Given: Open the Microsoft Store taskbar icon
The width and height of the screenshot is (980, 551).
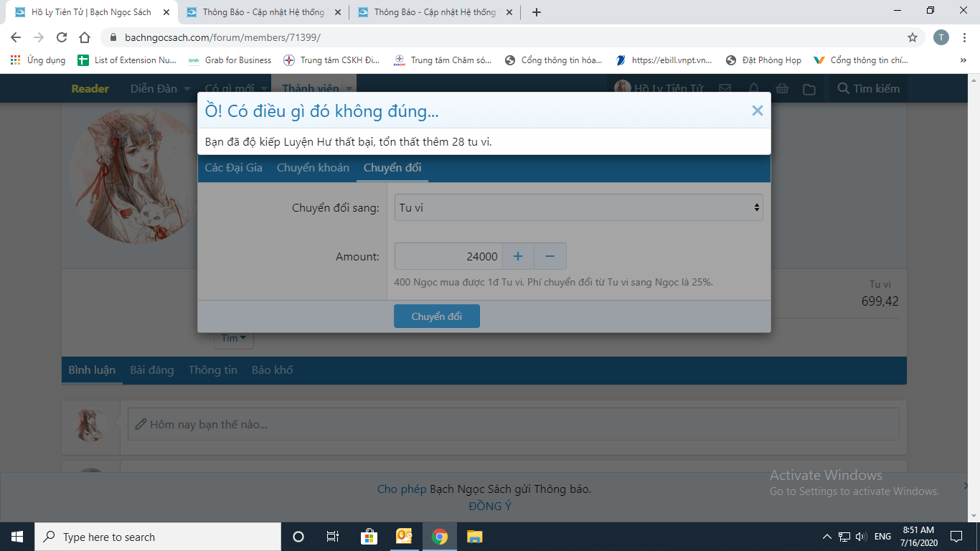Looking at the screenshot, I should 369,537.
